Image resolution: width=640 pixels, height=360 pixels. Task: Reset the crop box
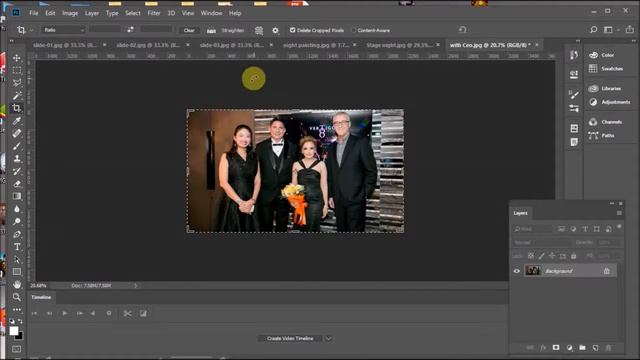pos(462,30)
